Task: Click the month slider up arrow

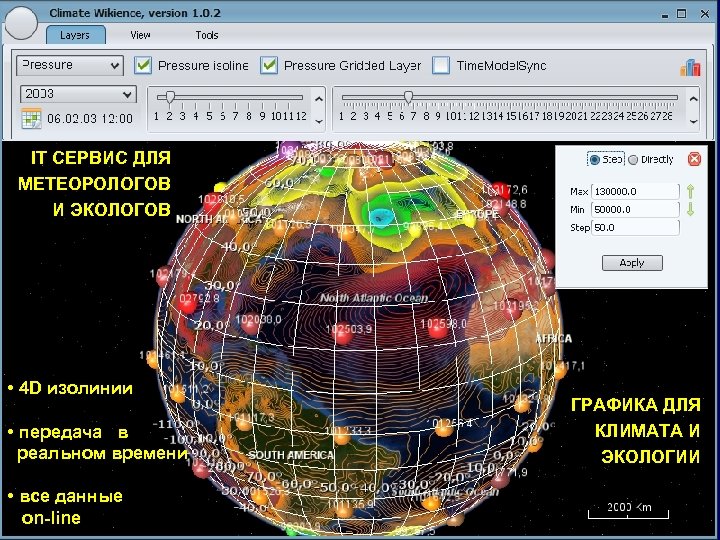Action: click(319, 99)
